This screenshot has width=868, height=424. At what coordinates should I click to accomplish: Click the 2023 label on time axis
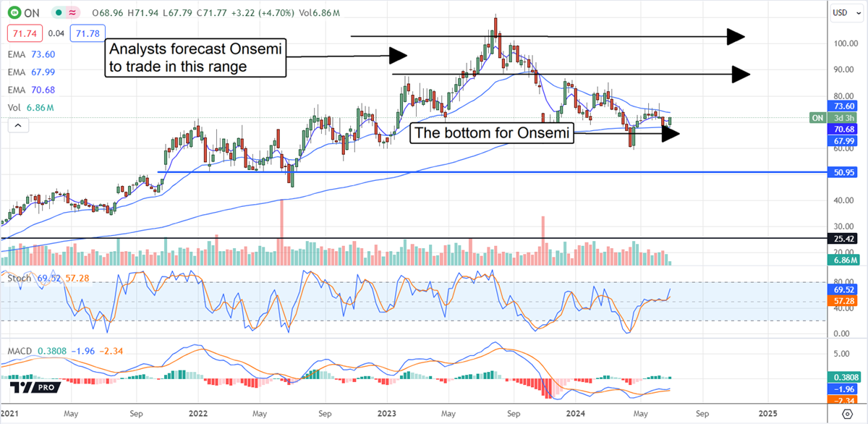click(386, 414)
